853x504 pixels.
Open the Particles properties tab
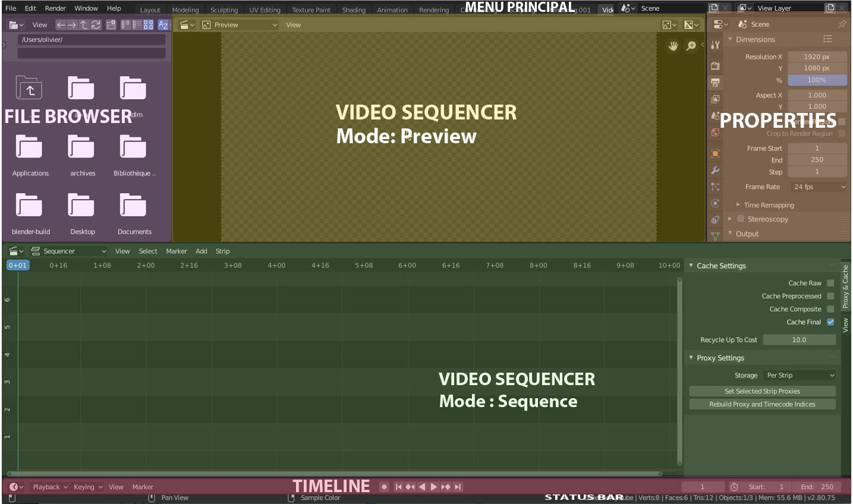click(x=715, y=187)
